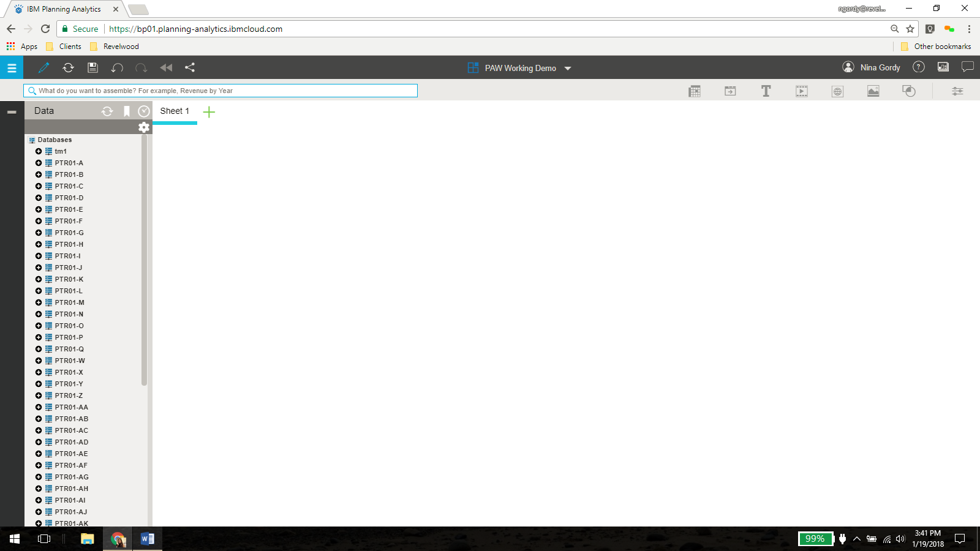Click the pencil edit mode icon
Viewport: 980px width, 551px height.
pos(43,68)
